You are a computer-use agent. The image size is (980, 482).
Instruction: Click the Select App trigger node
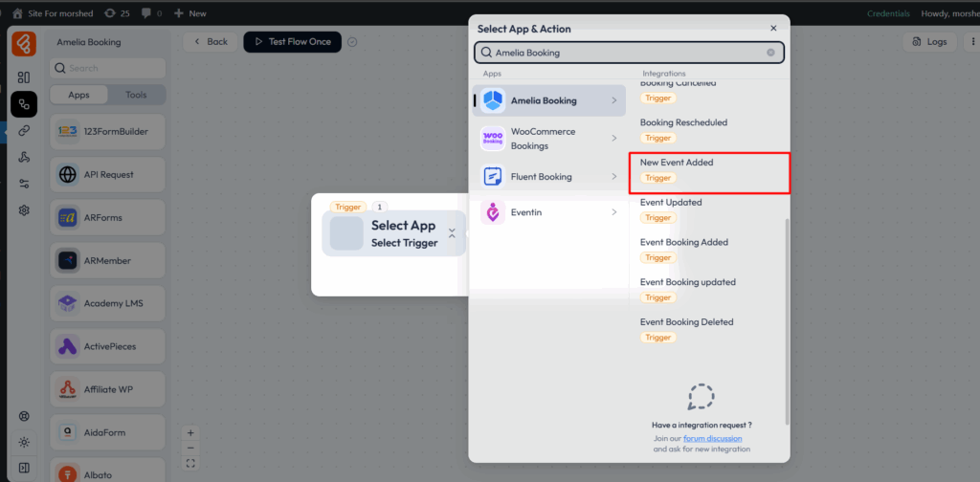[x=393, y=233]
